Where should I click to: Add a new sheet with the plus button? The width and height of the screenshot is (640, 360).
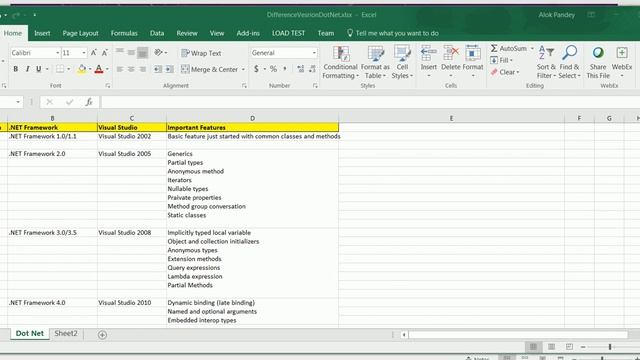tap(102, 335)
